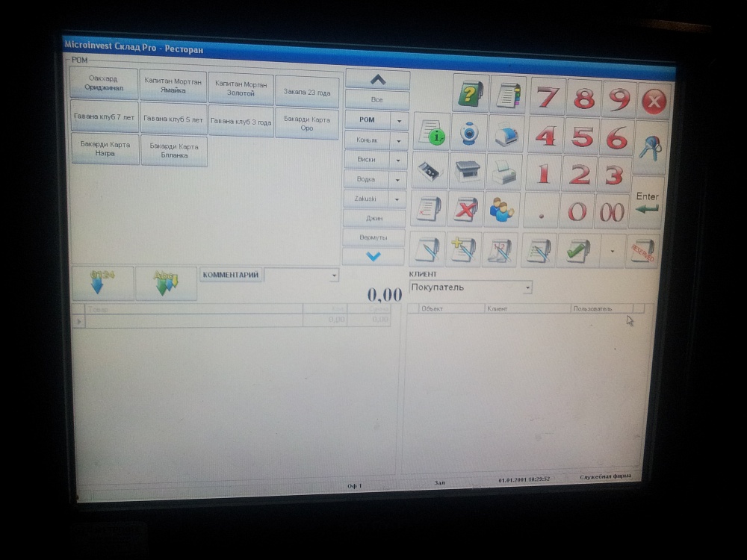The height and width of the screenshot is (560, 747).
Task: Open the Покупатель client dropdown
Action: click(x=527, y=287)
